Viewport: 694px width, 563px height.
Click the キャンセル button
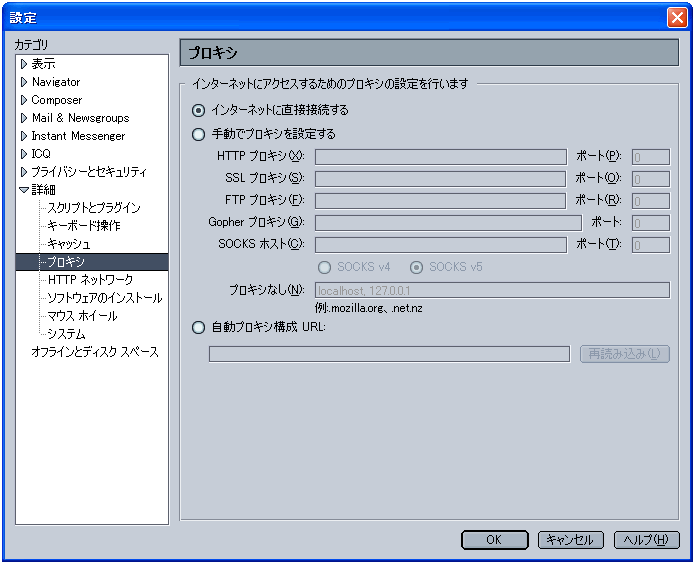pos(571,540)
